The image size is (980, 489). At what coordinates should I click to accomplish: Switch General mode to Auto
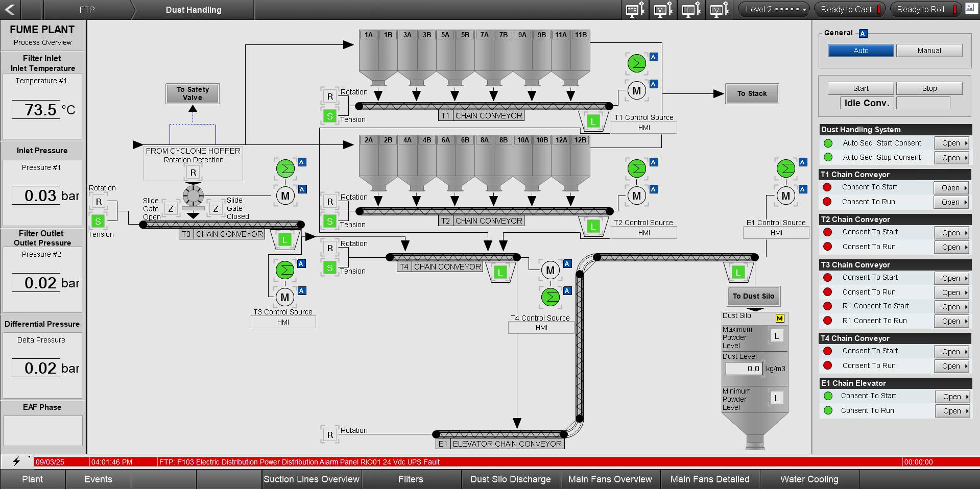point(861,51)
